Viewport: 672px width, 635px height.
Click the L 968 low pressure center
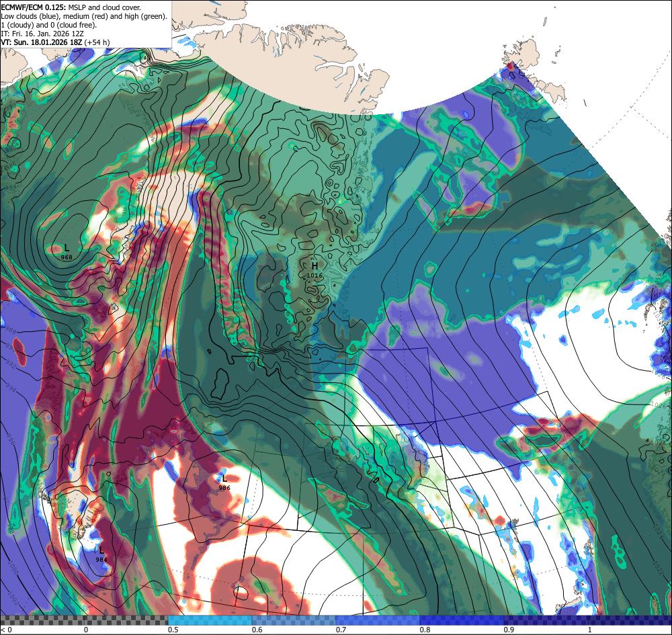(x=67, y=252)
